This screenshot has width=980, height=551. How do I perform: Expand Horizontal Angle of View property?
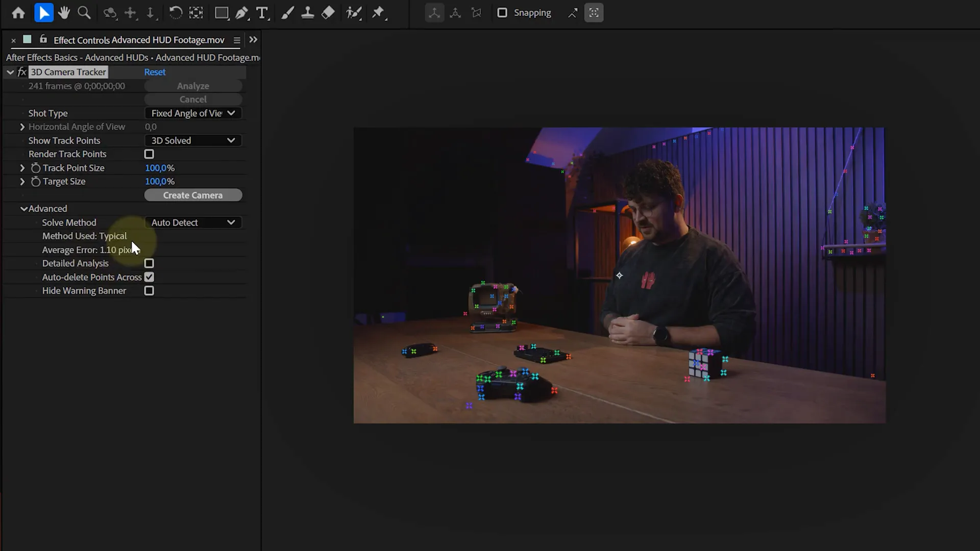click(x=22, y=127)
